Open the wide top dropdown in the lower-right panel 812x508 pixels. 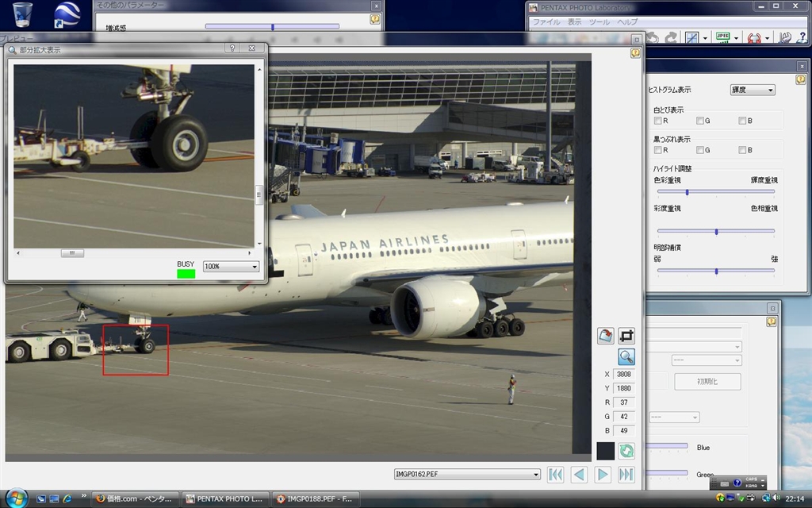click(694, 346)
